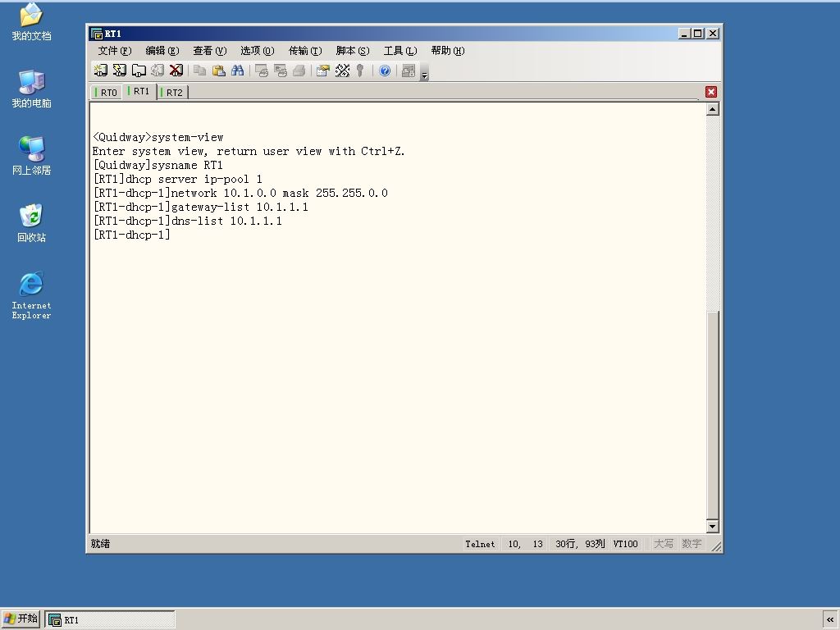This screenshot has width=840, height=630.
Task: Click the 'network 10.1.0.0 mask' line
Action: tap(240, 193)
